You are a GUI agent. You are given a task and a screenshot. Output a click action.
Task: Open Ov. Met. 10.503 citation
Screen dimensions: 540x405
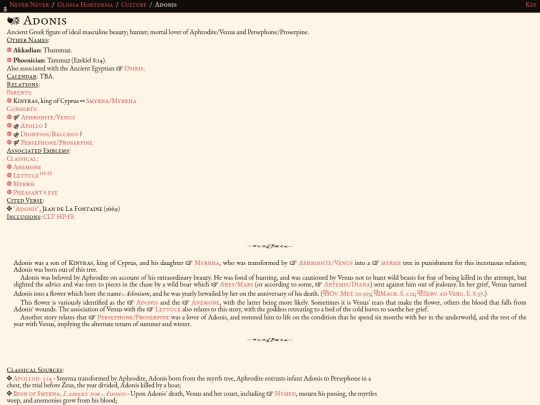tap(350, 294)
